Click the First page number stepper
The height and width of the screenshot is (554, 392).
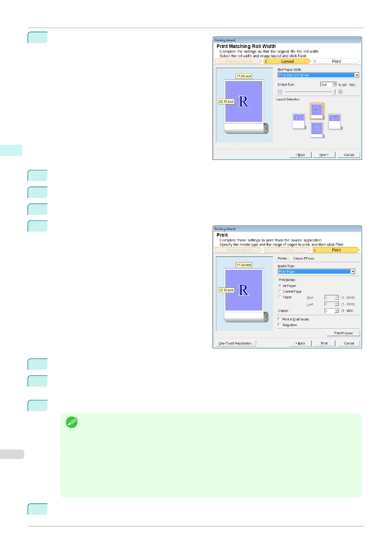point(336,298)
